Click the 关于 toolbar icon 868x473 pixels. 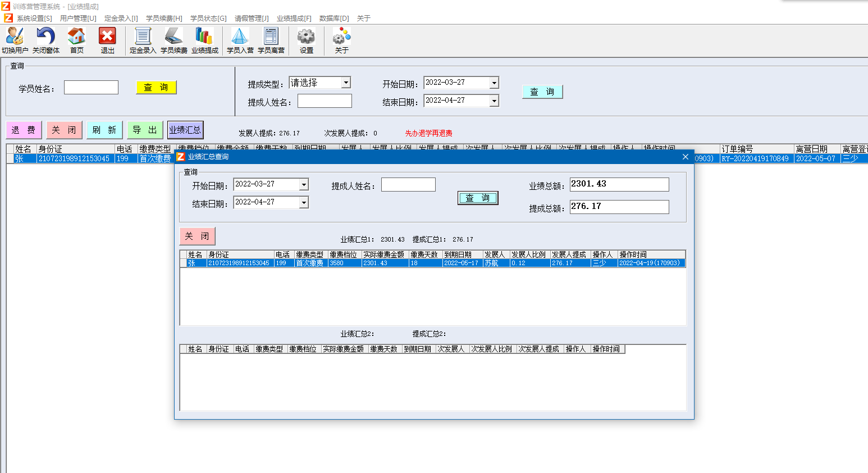pyautogui.click(x=342, y=40)
